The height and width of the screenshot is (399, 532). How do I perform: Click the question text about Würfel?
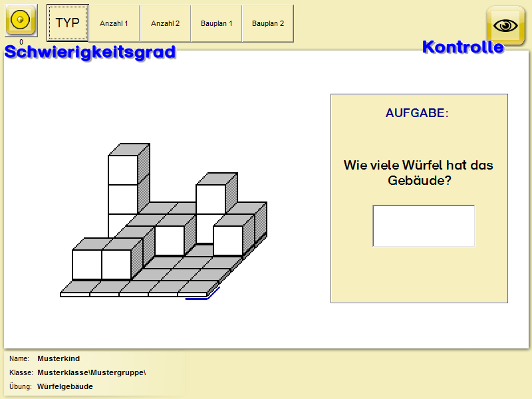tap(418, 172)
